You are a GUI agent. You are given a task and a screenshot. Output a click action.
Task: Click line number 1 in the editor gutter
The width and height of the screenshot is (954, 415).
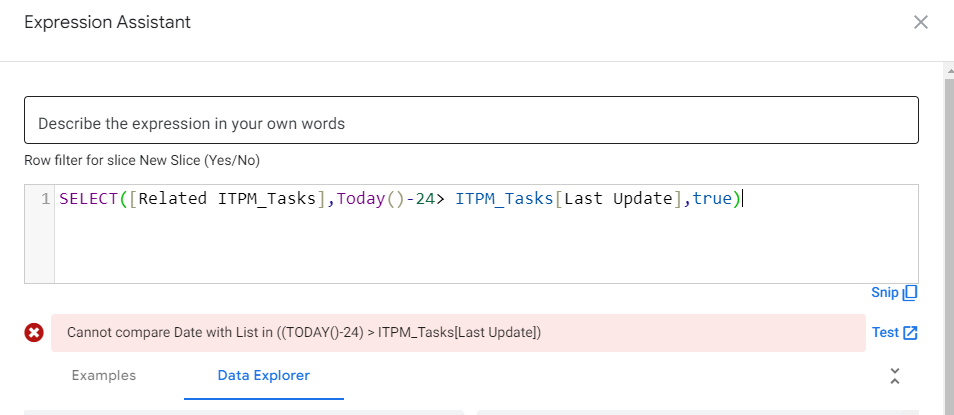45,199
